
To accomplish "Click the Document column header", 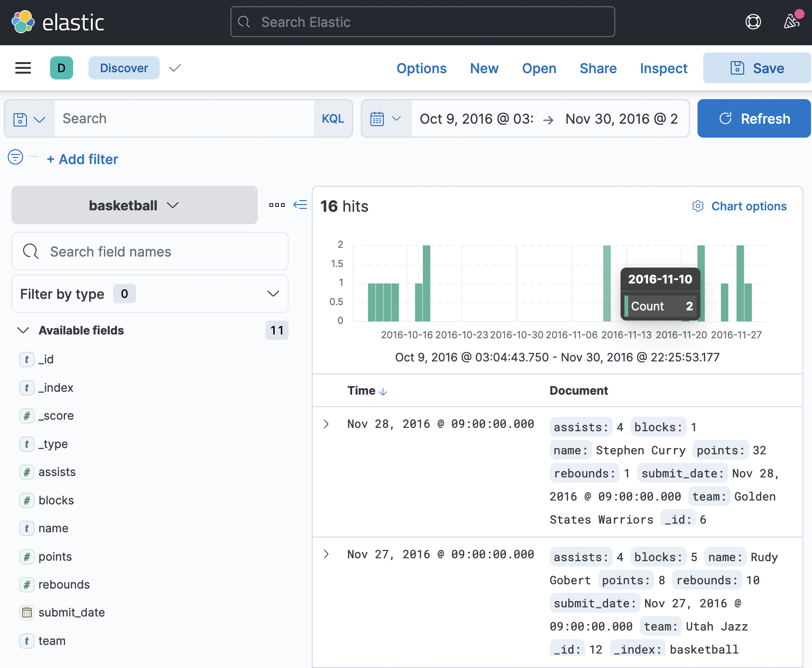I will (x=579, y=390).
